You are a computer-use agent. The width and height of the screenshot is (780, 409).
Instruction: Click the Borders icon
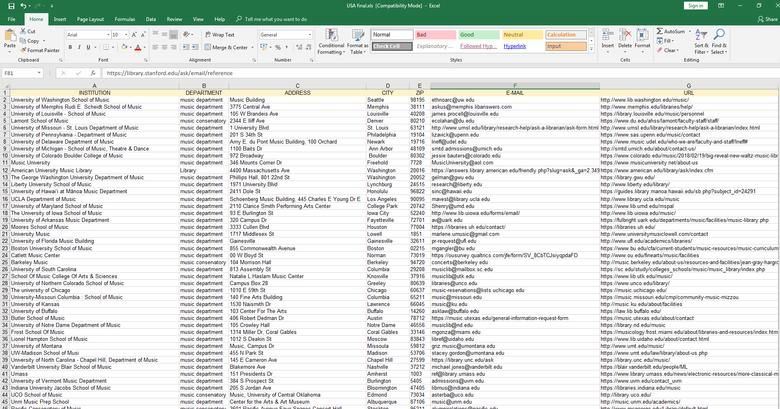coord(106,47)
